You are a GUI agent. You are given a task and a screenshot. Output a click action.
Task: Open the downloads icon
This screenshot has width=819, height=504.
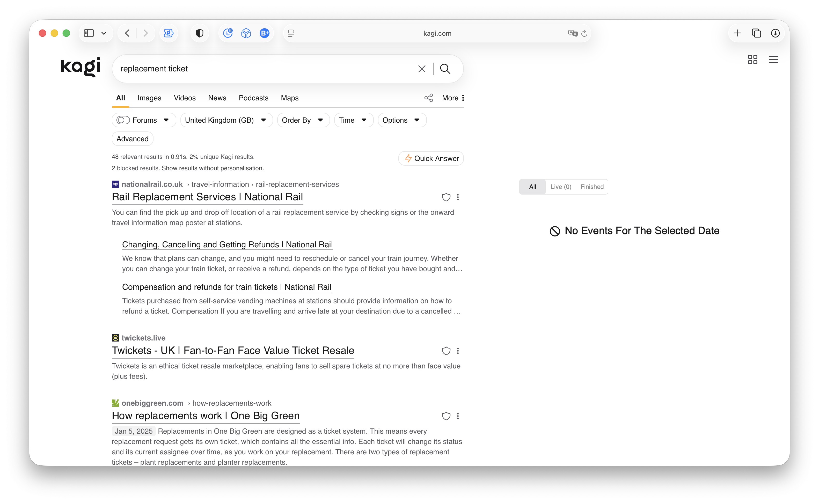click(x=775, y=33)
